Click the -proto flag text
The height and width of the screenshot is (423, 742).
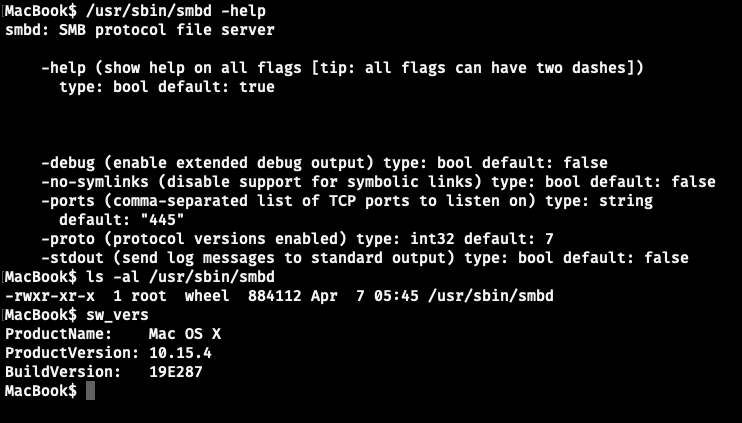(68, 238)
